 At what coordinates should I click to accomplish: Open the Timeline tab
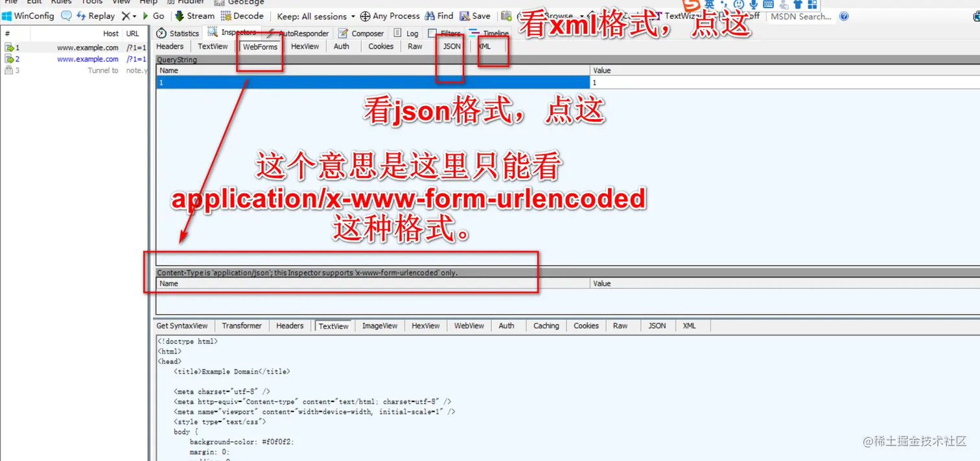(x=489, y=33)
